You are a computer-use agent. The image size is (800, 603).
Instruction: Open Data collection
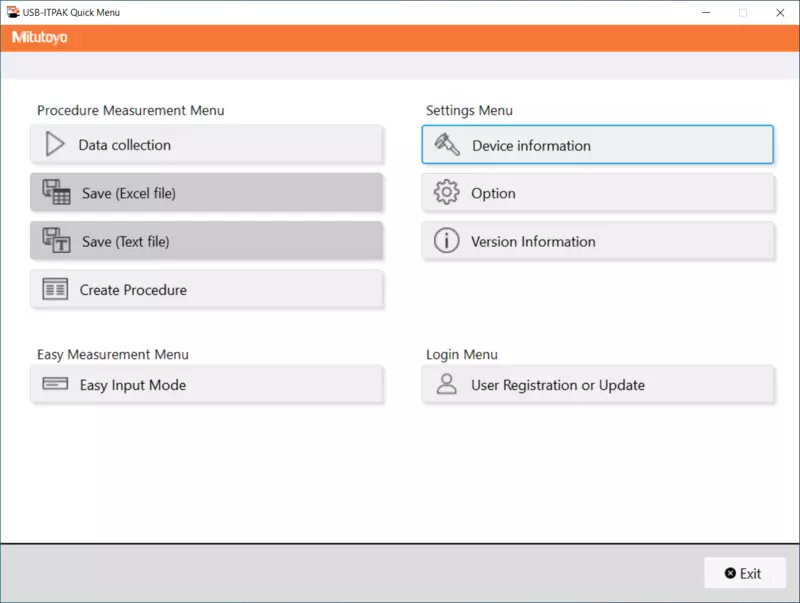[206, 144]
